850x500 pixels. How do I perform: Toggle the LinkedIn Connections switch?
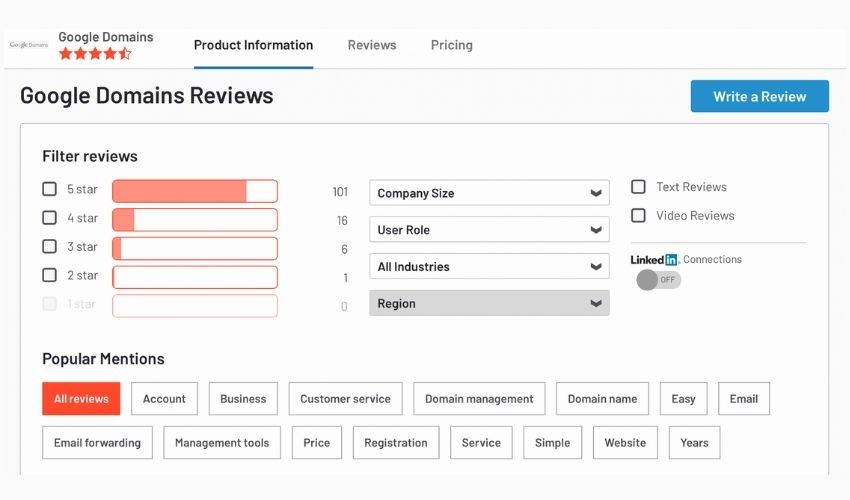659,280
